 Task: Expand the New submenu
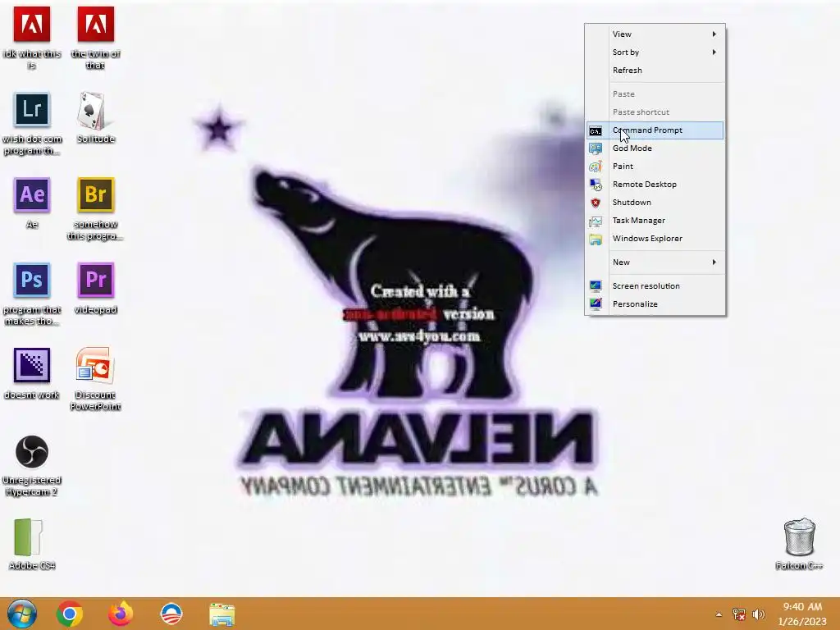pyautogui.click(x=655, y=262)
